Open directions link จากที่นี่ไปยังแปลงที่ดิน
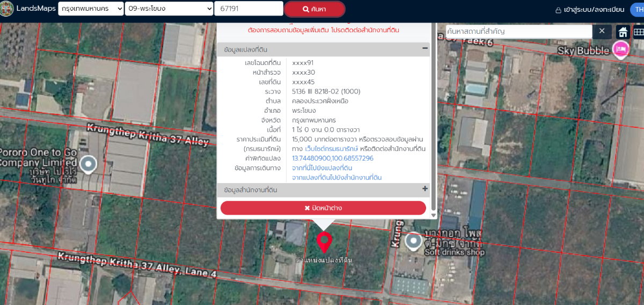This screenshot has height=305, width=644. (322, 168)
